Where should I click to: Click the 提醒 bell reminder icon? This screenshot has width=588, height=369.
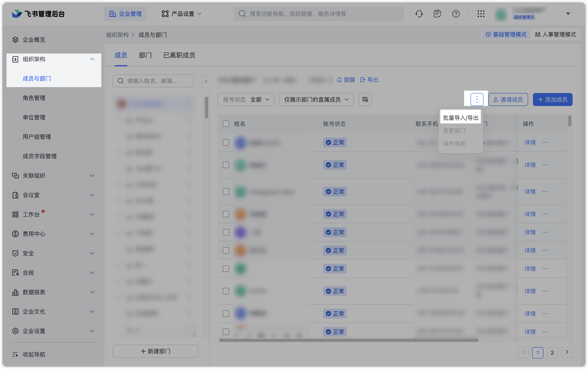339,80
